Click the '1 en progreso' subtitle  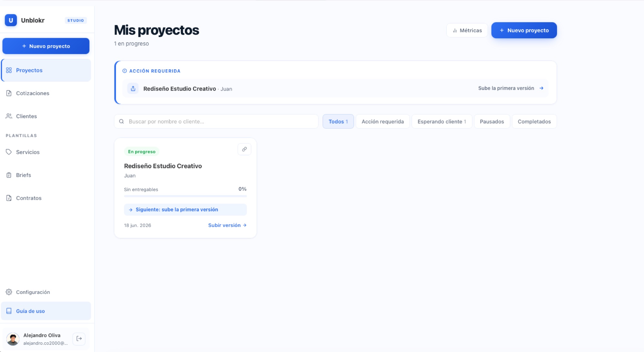131,44
